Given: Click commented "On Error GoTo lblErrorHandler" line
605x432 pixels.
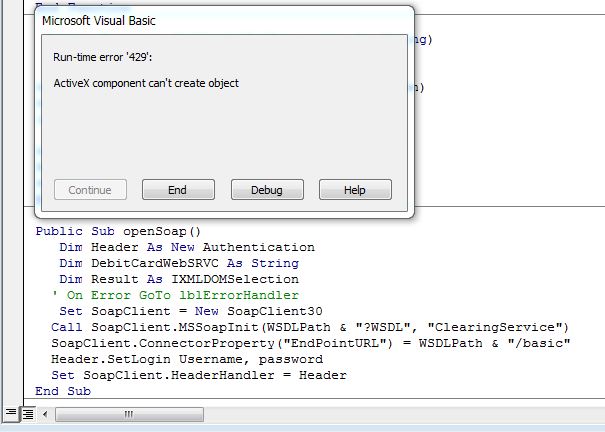Looking at the screenshot, I should coord(175,295).
